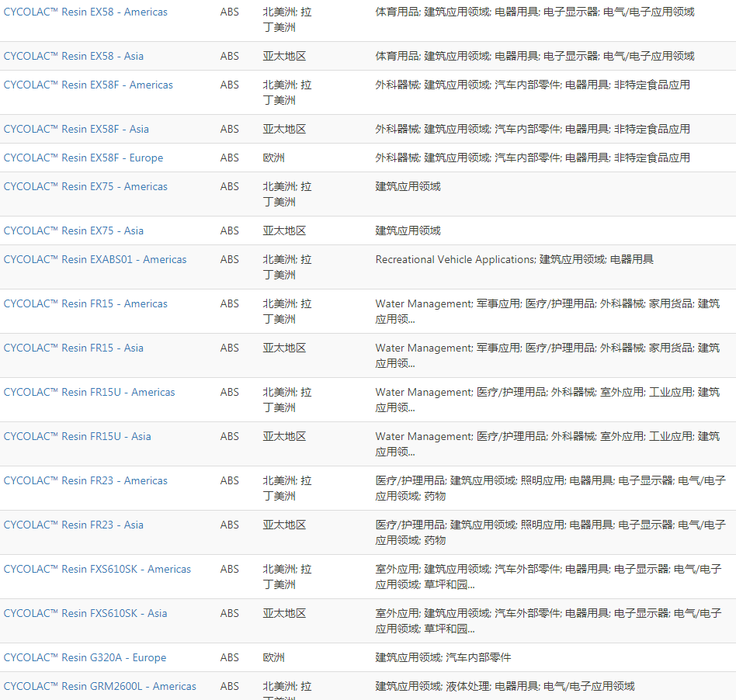736x700 pixels.
Task: Click ABS cell in G320A - Europe row
Action: pyautogui.click(x=230, y=658)
